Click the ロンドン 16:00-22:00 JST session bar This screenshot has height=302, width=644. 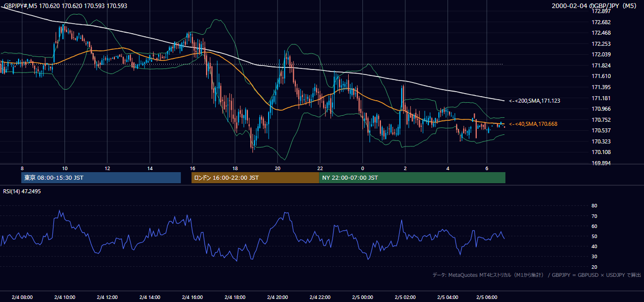[x=255, y=178]
